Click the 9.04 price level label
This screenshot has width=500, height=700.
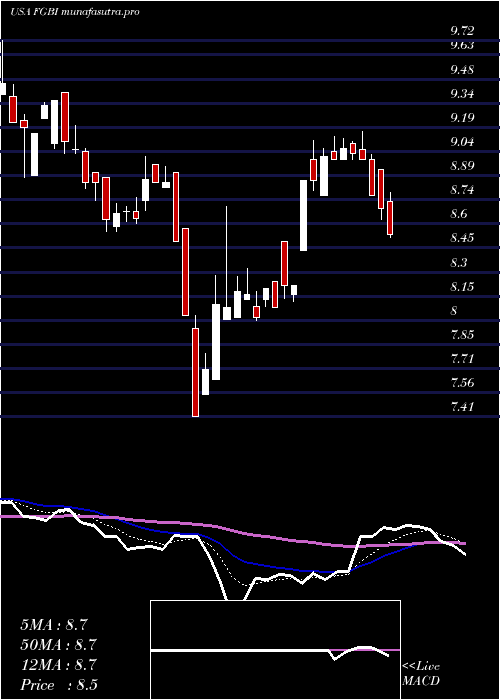point(462,142)
